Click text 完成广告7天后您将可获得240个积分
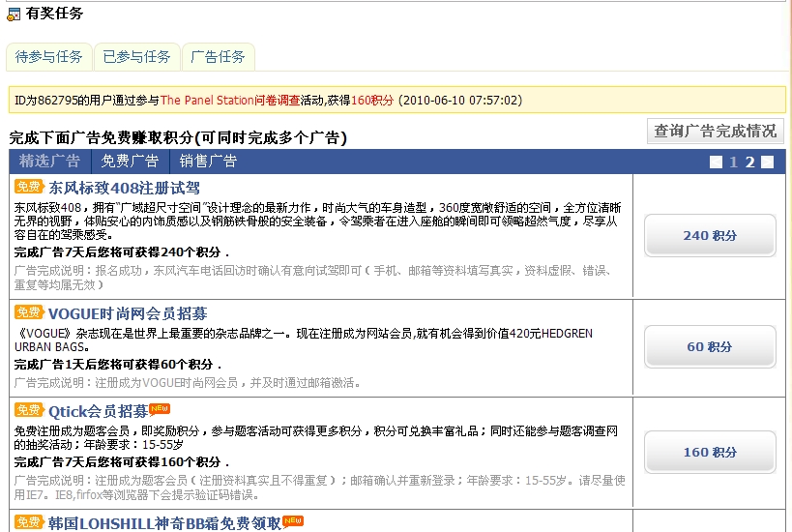This screenshot has height=532, width=792. (122, 251)
